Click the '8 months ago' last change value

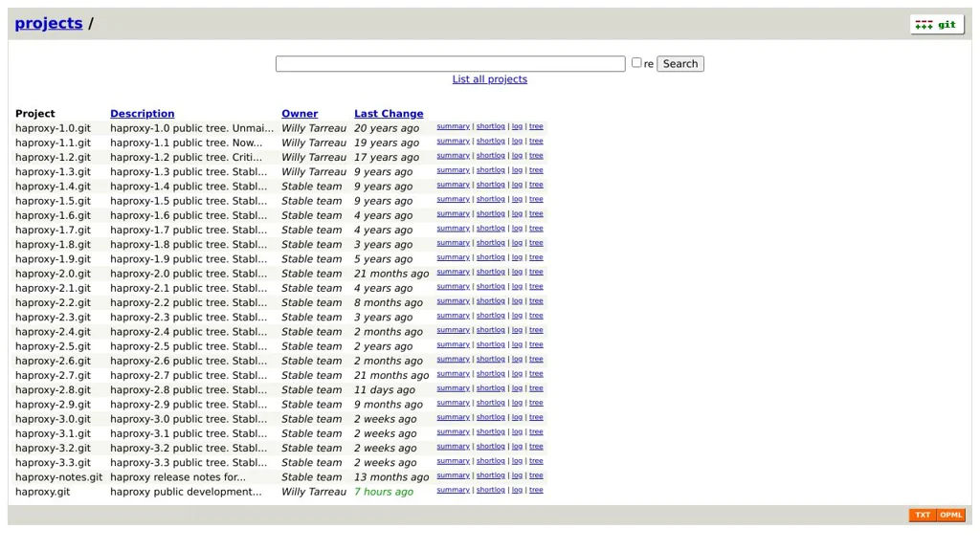coord(389,302)
